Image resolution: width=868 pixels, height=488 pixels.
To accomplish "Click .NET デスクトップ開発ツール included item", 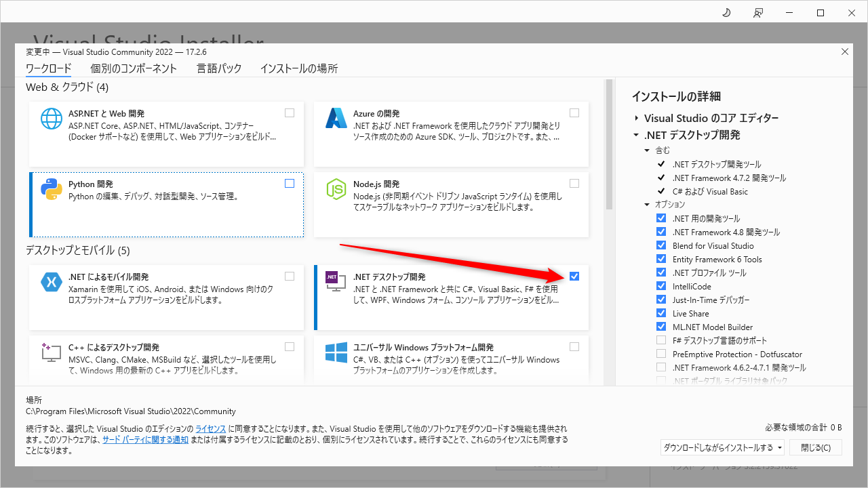I will (x=717, y=165).
